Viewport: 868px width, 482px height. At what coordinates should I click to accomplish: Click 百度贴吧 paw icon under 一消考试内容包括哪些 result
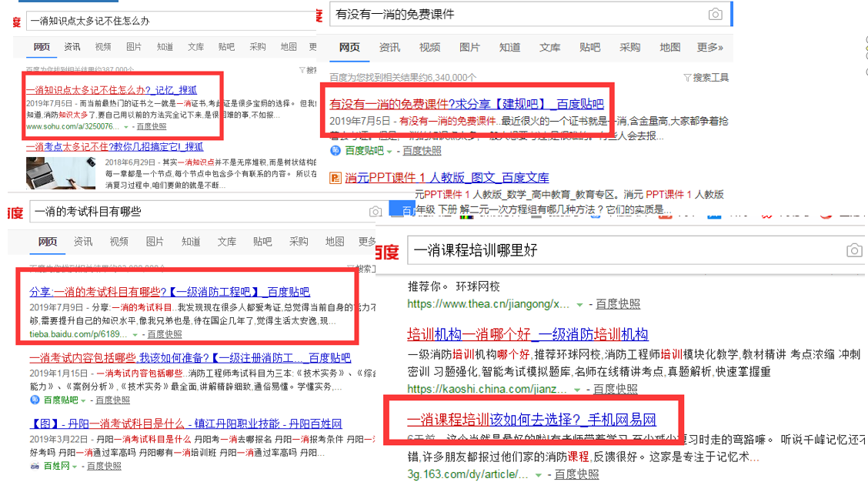click(35, 400)
